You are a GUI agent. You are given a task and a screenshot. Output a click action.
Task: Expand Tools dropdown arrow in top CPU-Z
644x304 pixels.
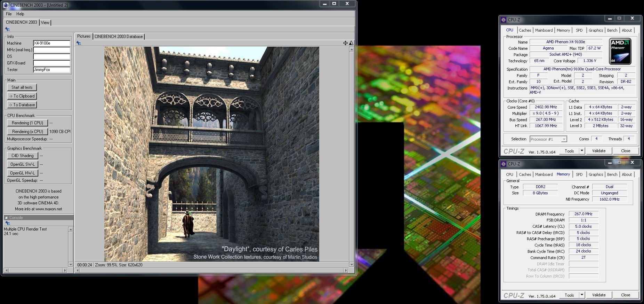point(582,151)
